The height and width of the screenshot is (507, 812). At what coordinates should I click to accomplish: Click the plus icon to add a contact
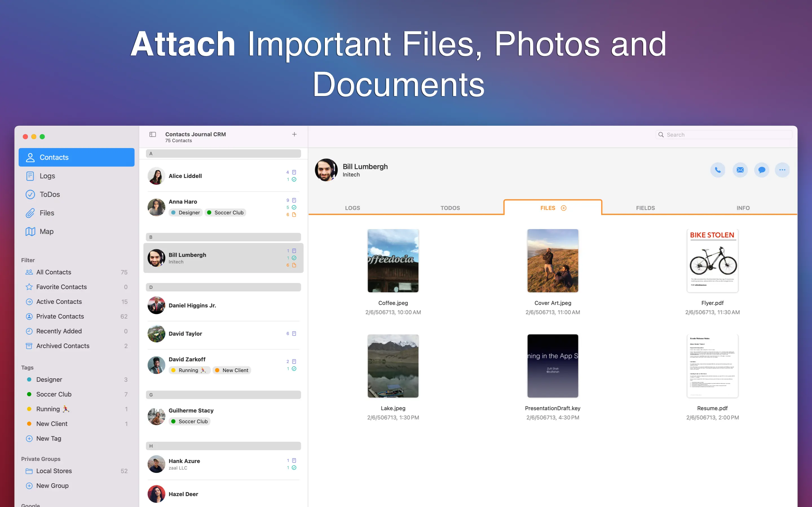[x=294, y=134]
